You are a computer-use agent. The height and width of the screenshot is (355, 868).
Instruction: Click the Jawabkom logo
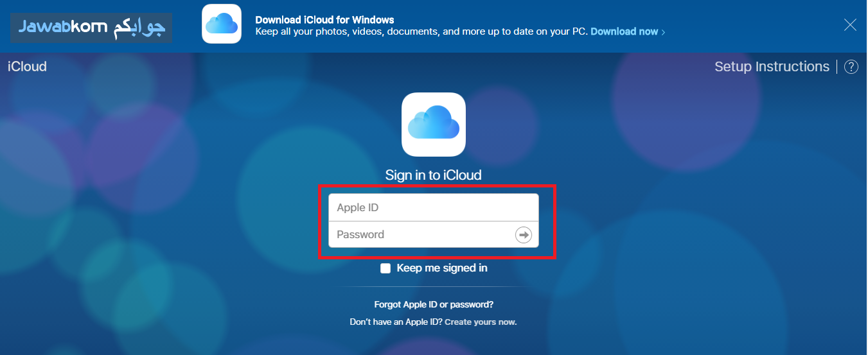91,28
